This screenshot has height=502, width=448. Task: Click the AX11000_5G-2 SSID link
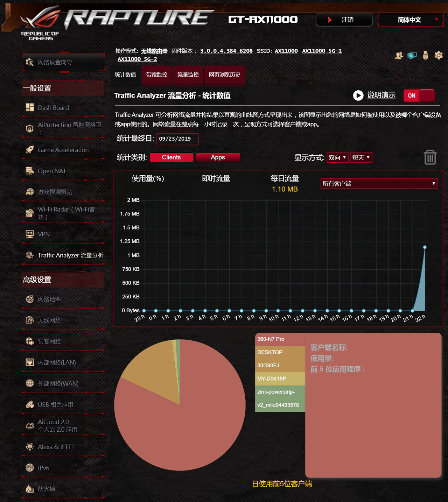click(137, 59)
